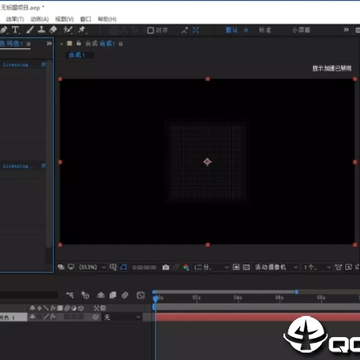Expand the workspace overflow chevrons
This screenshot has width=360, height=360.
[x=346, y=30]
